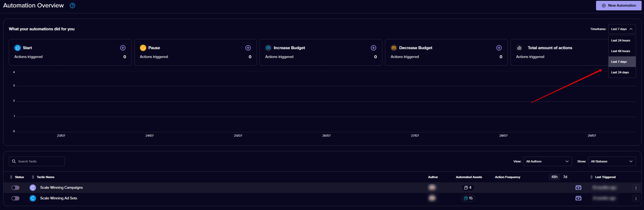Open the All Statuses show dropdown
The height and width of the screenshot is (210, 644).
point(612,161)
